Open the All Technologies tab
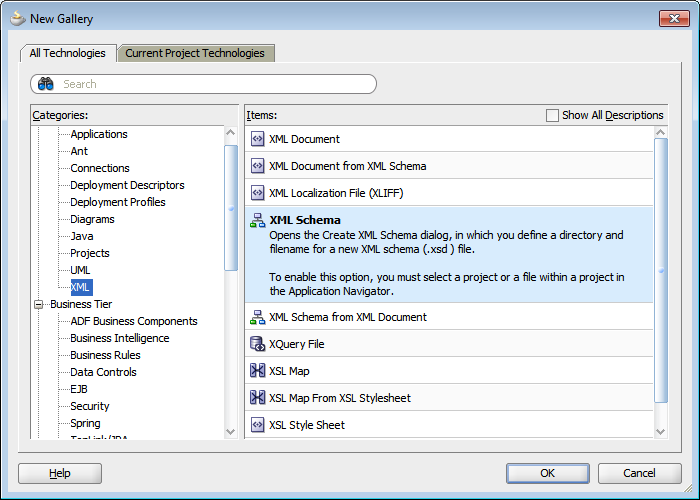 68,53
